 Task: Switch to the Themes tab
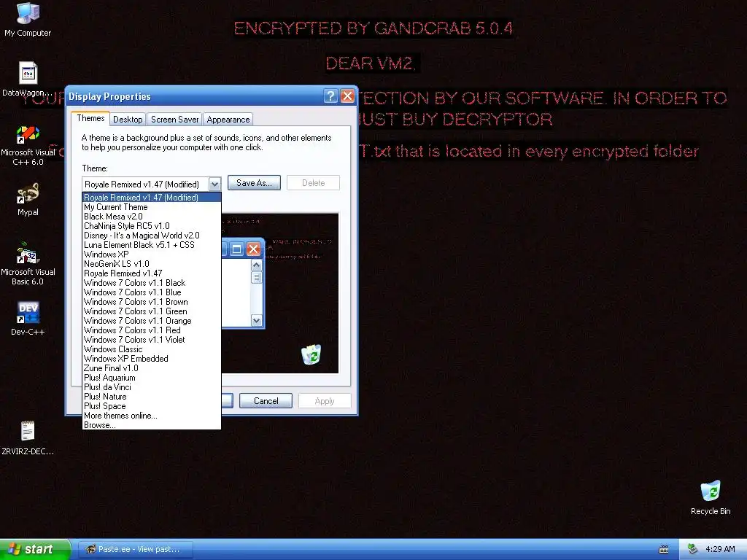[x=90, y=118]
